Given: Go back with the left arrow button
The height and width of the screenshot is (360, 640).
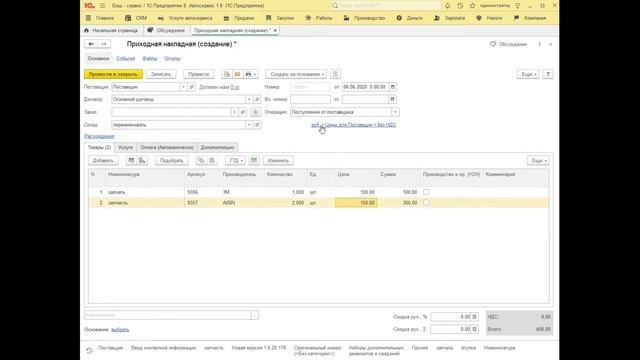Looking at the screenshot, I should pos(91,44).
